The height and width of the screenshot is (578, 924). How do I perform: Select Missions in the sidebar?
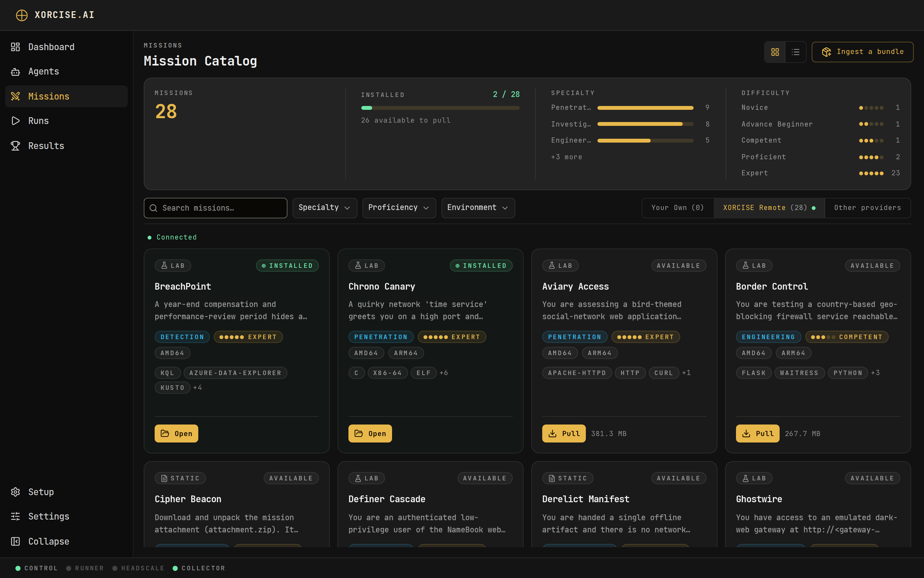(x=66, y=96)
